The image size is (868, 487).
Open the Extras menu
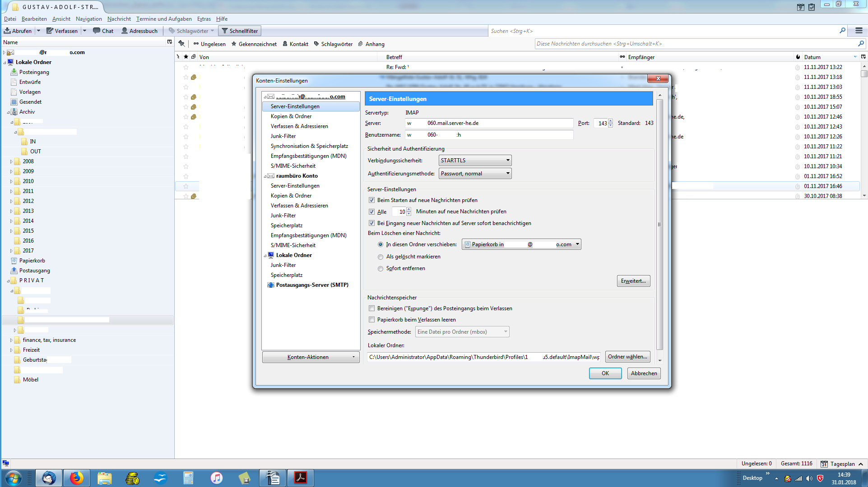(x=204, y=19)
